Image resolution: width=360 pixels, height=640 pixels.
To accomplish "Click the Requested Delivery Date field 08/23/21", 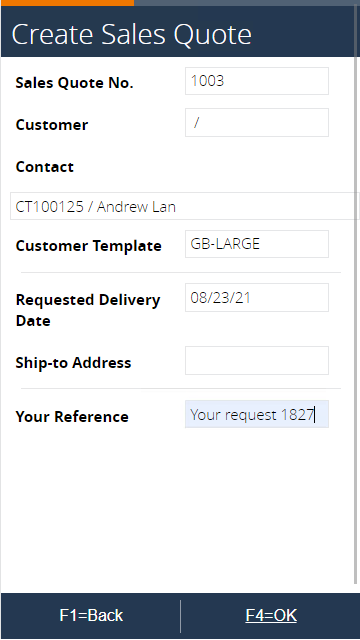I will tap(257, 298).
